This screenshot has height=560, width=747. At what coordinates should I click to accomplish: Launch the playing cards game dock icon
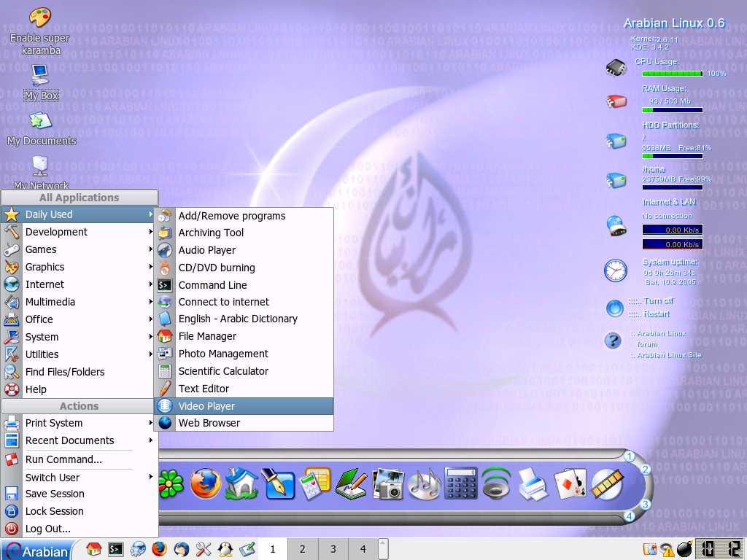coord(570,484)
